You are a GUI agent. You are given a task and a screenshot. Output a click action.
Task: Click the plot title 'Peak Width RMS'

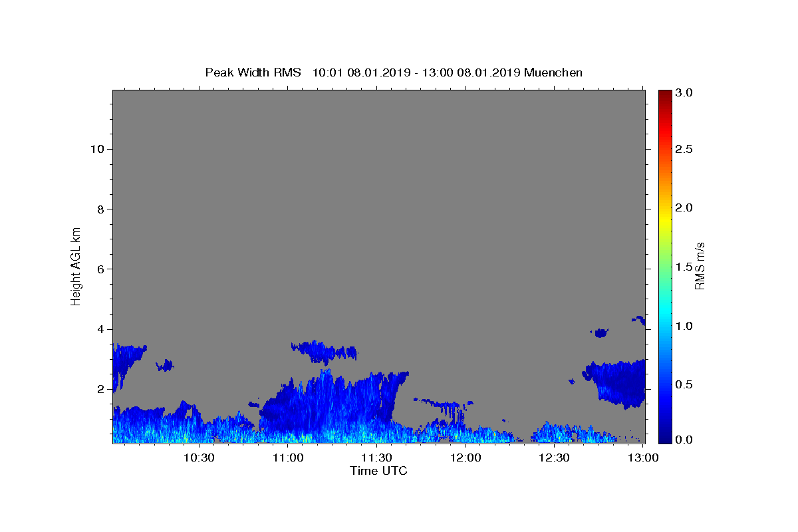pos(253,72)
